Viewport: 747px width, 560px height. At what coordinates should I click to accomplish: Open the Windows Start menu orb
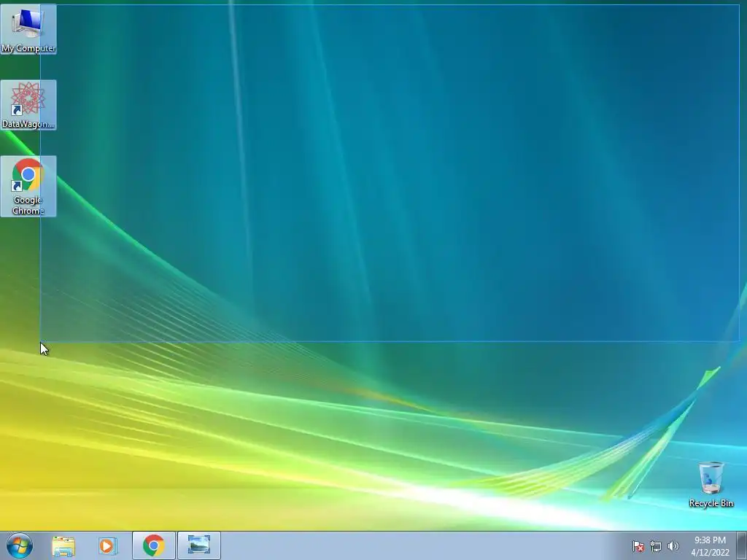click(x=20, y=545)
